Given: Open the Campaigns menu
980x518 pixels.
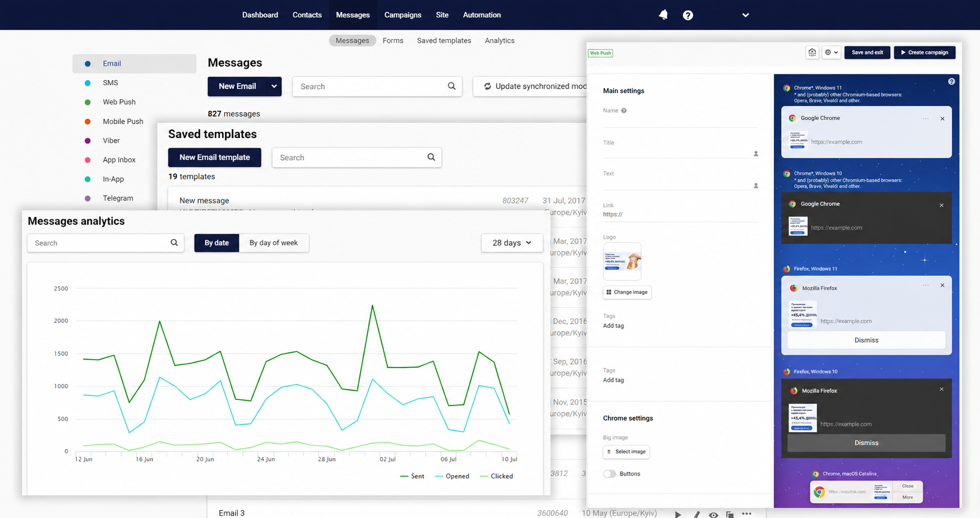Looking at the screenshot, I should pyautogui.click(x=403, y=15).
